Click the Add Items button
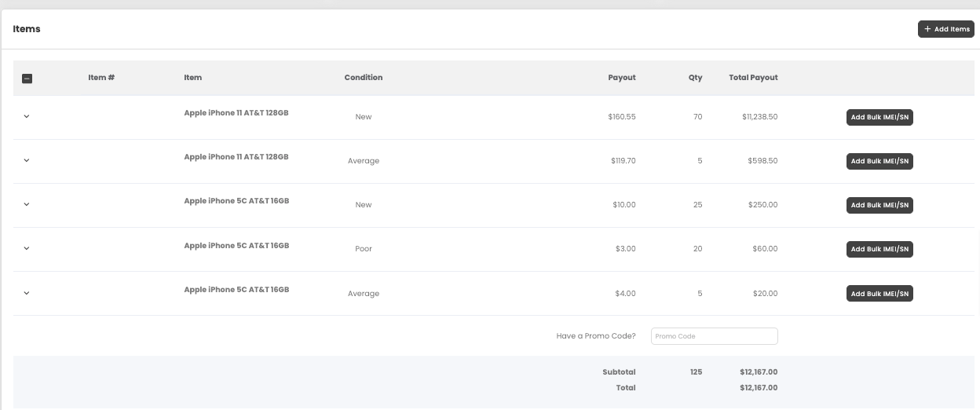Viewport: 980px width, 410px height. 945,29
